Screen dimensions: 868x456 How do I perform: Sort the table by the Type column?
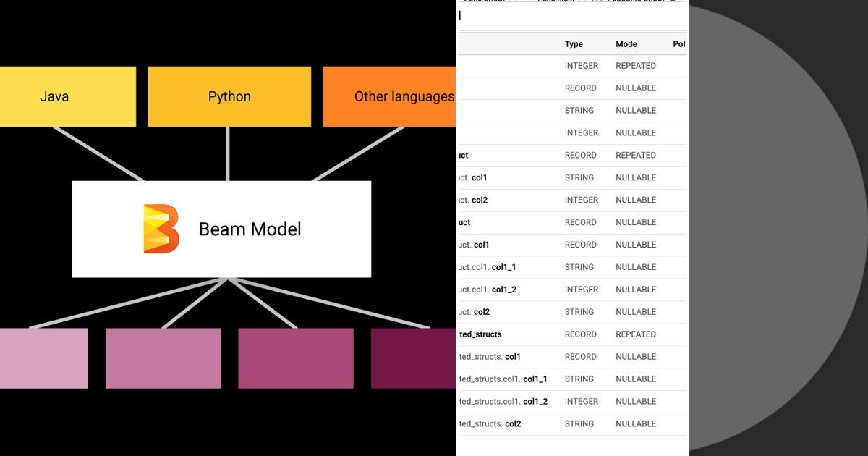[x=573, y=44]
